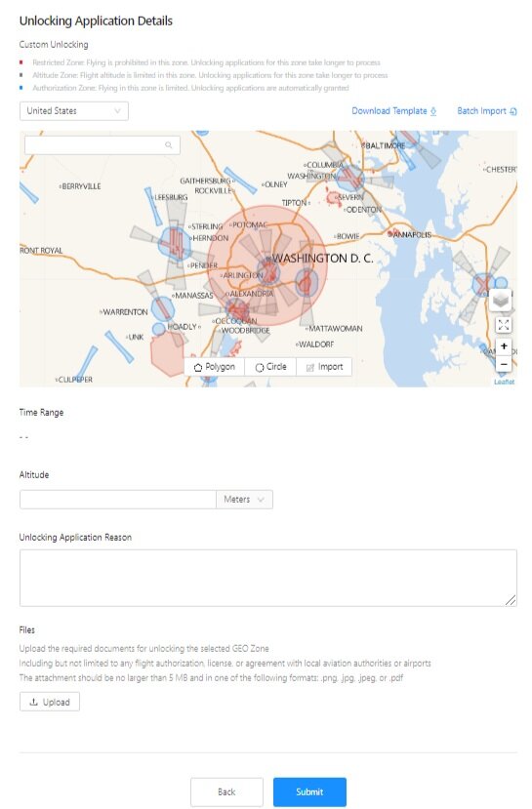Click the Leaflet attribution link
The width and height of the screenshot is (532, 809).
click(x=504, y=382)
